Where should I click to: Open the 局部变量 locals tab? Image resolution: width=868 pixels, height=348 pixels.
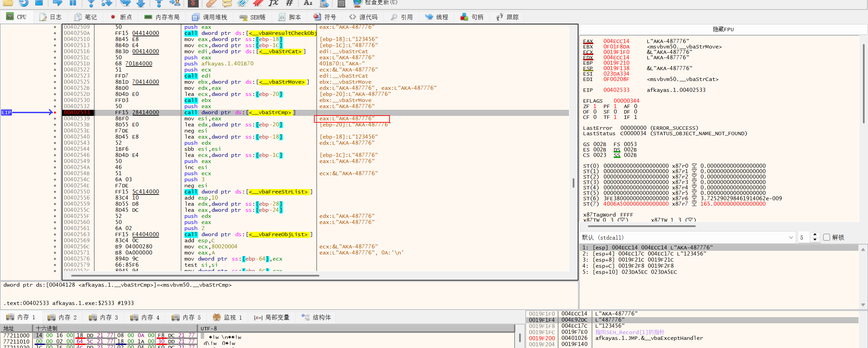272,317
